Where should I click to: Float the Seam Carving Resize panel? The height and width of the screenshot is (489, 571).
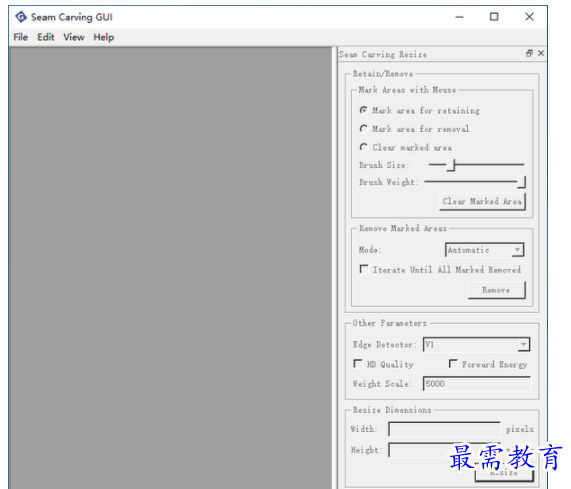point(529,54)
